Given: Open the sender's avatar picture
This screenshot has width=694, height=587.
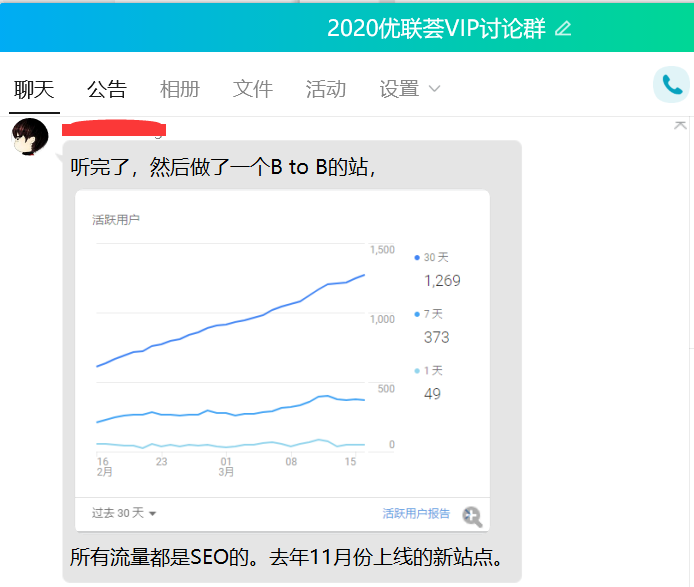Looking at the screenshot, I should coord(30,137).
